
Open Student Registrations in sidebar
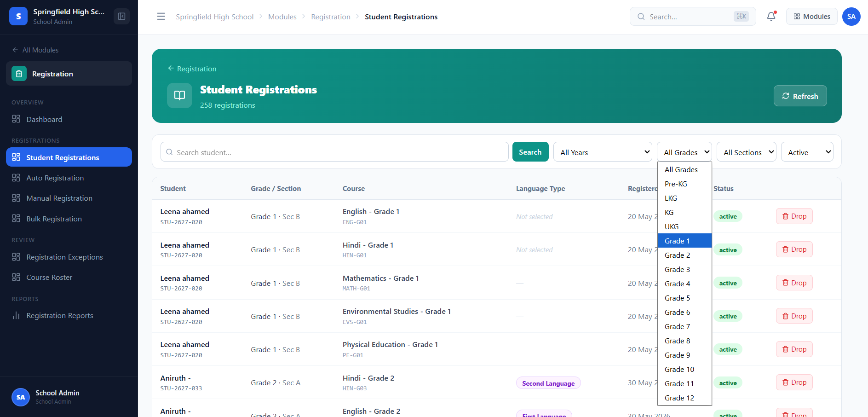point(69,157)
